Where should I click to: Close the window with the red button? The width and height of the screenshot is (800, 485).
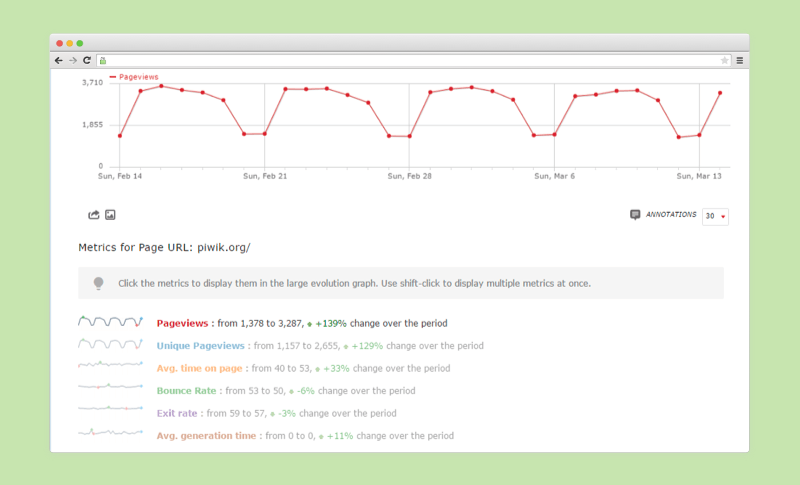click(x=60, y=43)
